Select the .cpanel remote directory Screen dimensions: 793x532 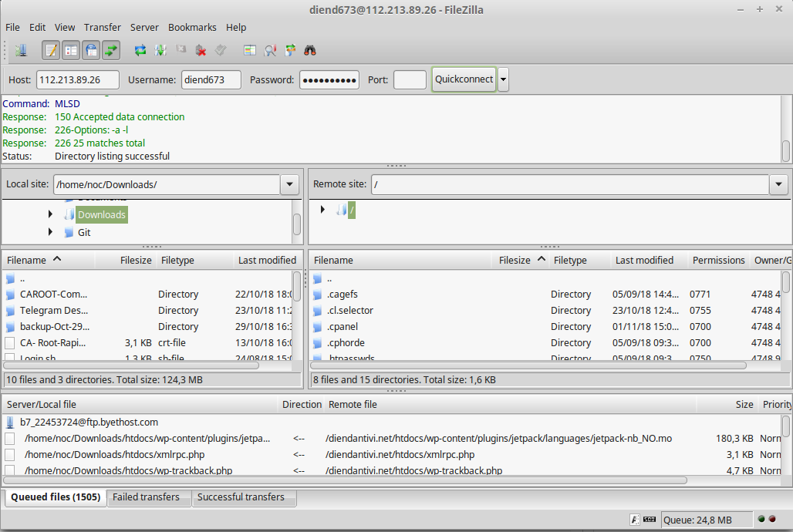pyautogui.click(x=545, y=327)
